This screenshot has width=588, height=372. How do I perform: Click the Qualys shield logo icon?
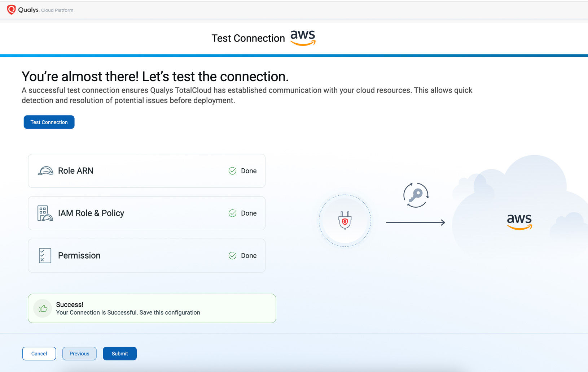[x=12, y=10]
